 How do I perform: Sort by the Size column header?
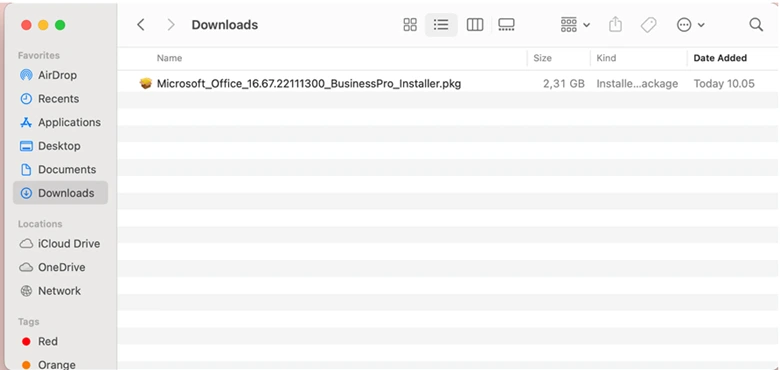coord(542,58)
